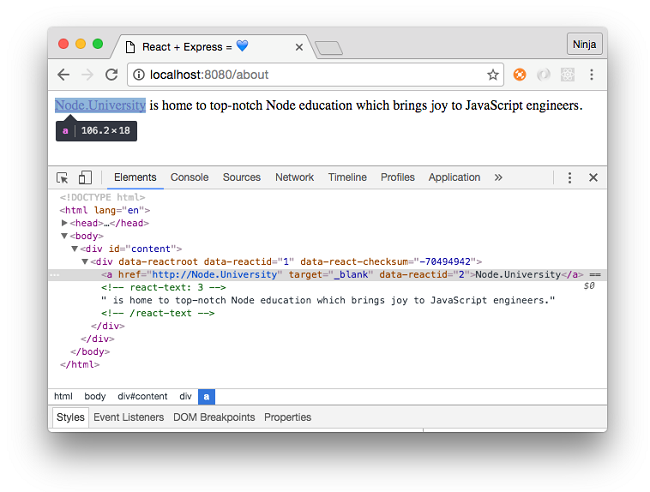
Task: Click the Ninja profile button
Action: click(x=584, y=44)
